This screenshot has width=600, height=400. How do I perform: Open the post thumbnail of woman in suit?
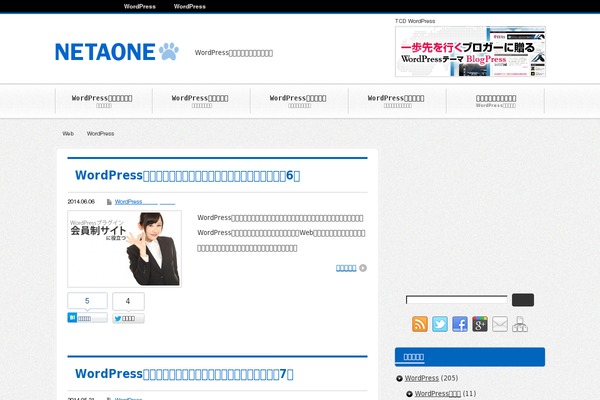(124, 249)
